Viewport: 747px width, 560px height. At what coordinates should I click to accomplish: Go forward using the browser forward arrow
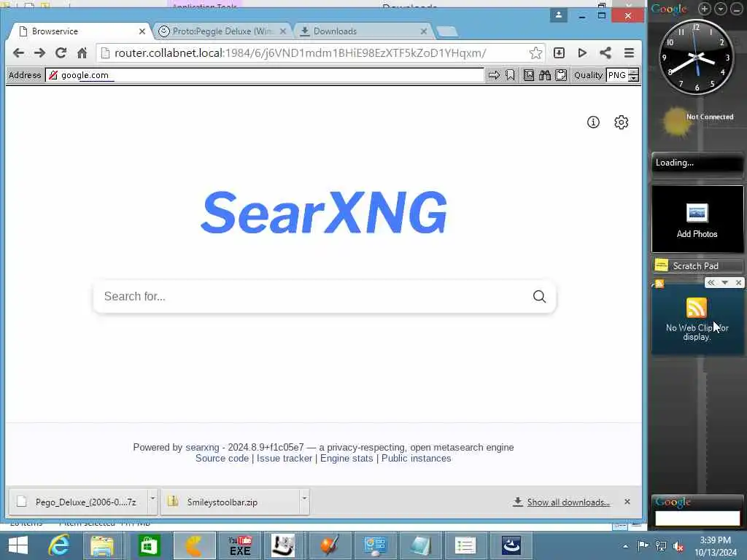pyautogui.click(x=40, y=52)
